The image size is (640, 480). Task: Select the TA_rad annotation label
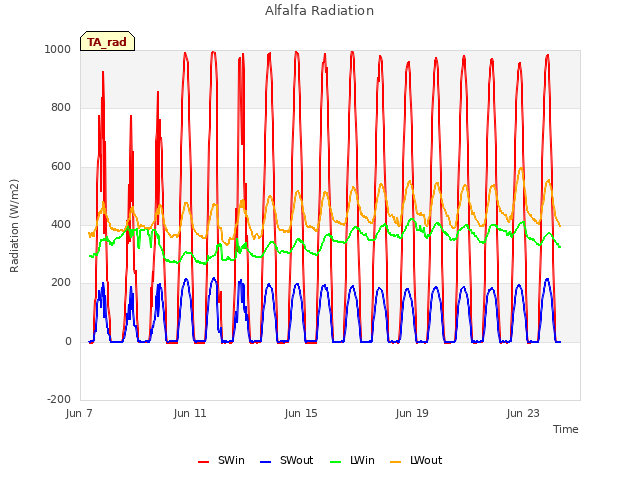click(x=107, y=41)
